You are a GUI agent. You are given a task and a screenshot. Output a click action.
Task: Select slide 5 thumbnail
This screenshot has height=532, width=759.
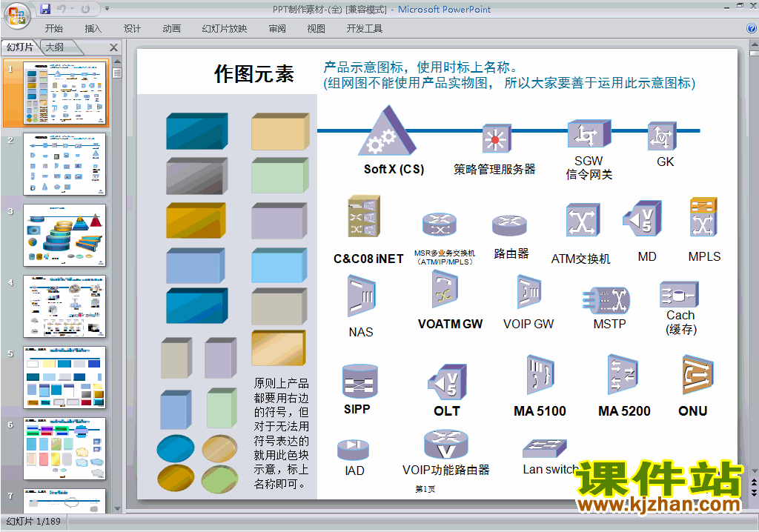tap(64, 378)
